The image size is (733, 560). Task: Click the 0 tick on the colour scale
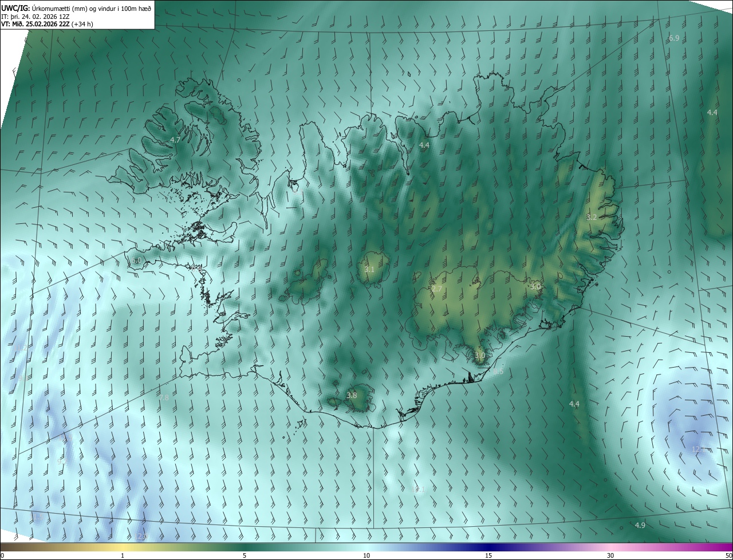[2, 556]
